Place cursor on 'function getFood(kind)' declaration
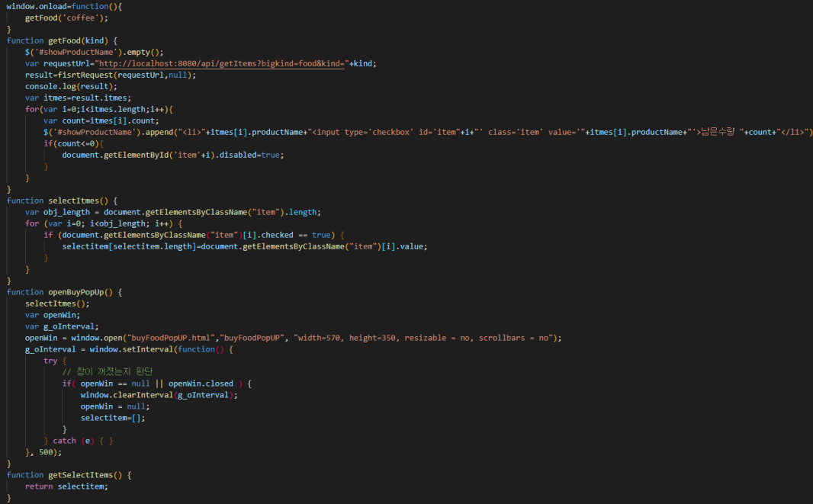813x504 pixels. click(62, 40)
